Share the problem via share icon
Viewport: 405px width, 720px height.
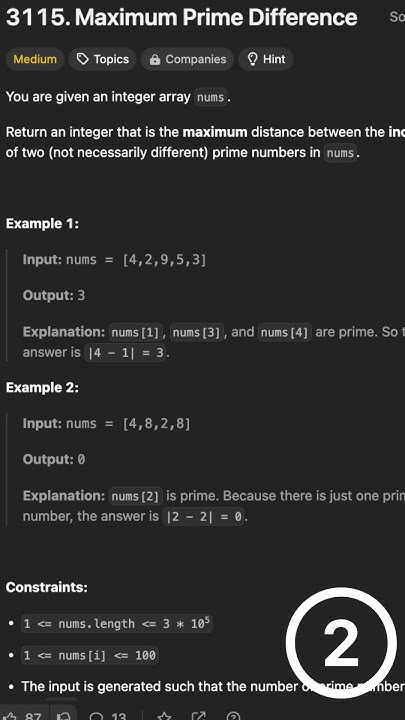point(198,715)
